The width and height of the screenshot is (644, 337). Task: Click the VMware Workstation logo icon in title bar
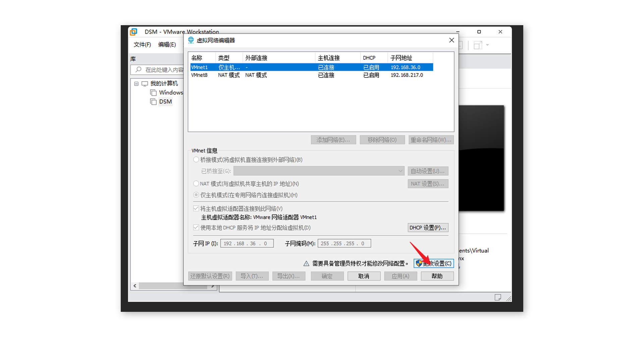coord(133,32)
